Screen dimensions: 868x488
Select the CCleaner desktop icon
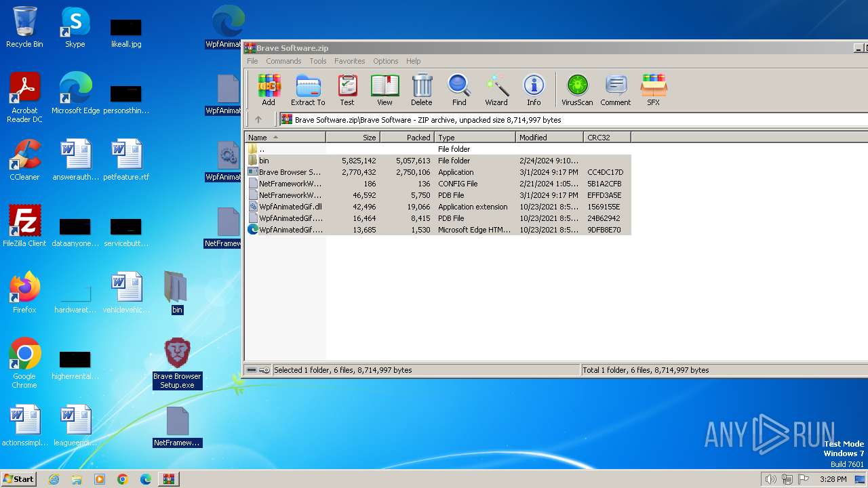(x=24, y=160)
